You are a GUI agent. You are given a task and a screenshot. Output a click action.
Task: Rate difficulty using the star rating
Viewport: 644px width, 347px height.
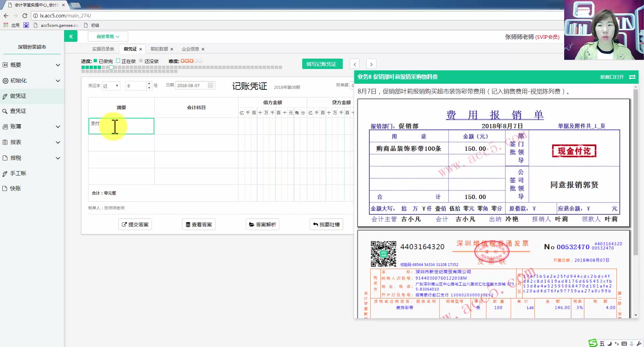190,61
